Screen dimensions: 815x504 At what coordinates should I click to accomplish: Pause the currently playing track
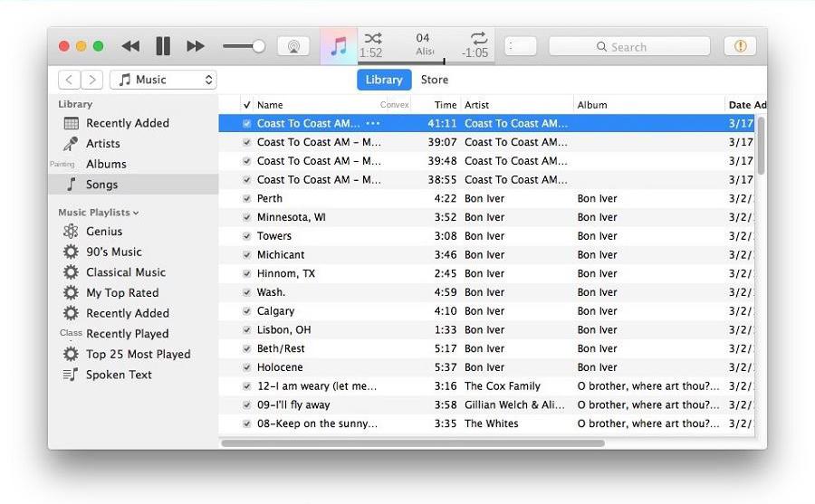(163, 46)
